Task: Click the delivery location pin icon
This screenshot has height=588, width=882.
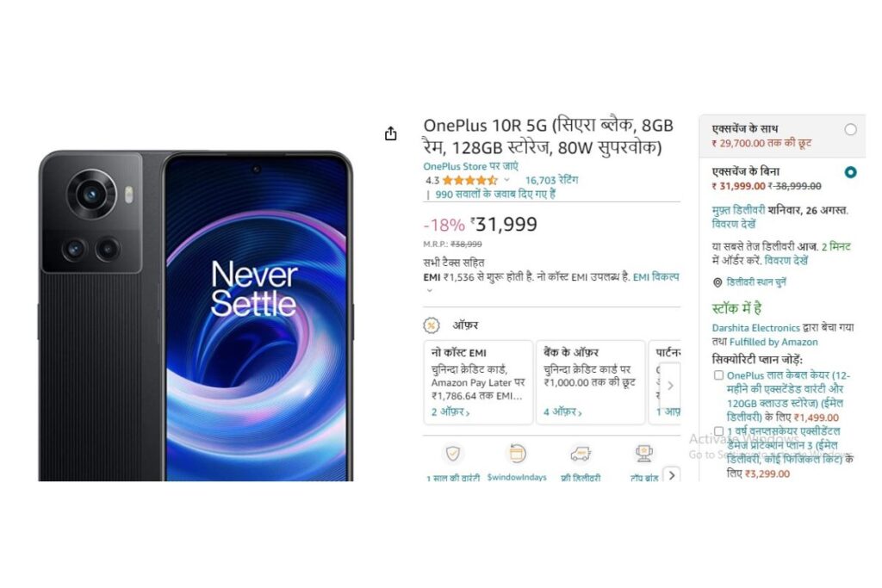Action: click(x=717, y=282)
